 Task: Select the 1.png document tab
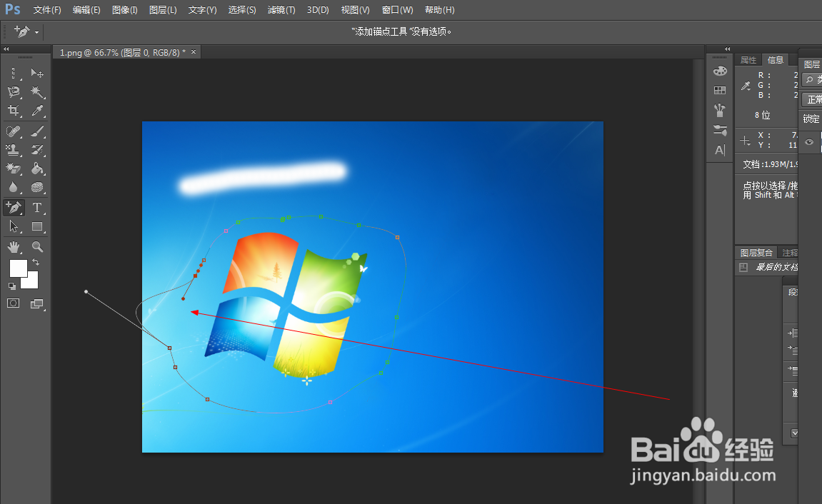[122, 52]
